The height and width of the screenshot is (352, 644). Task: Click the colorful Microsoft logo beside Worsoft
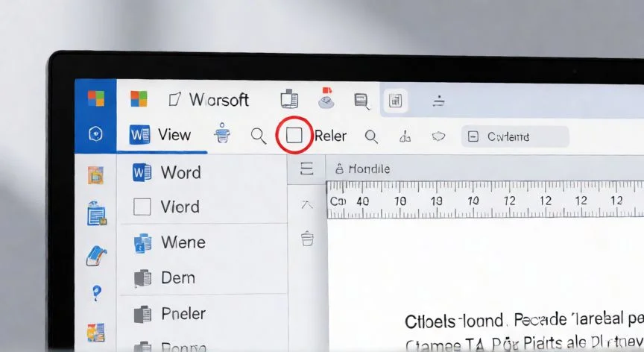point(139,99)
